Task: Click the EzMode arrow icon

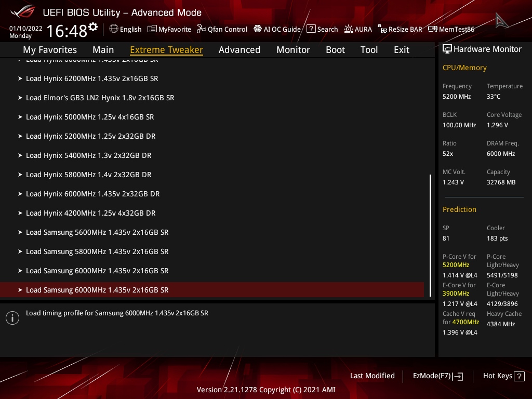Action: pos(458,376)
